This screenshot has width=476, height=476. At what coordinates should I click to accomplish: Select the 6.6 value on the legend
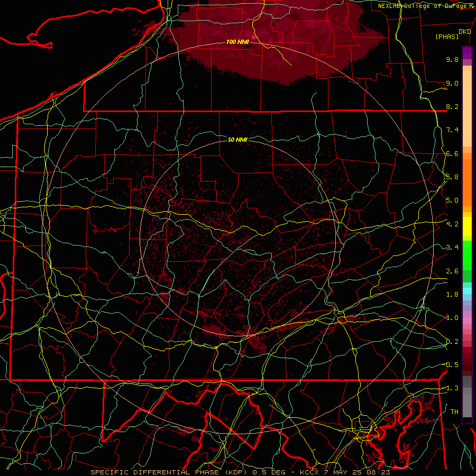[x=452, y=154]
